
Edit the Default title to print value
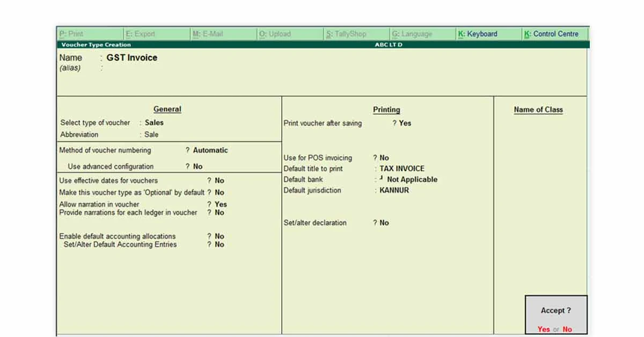401,169
